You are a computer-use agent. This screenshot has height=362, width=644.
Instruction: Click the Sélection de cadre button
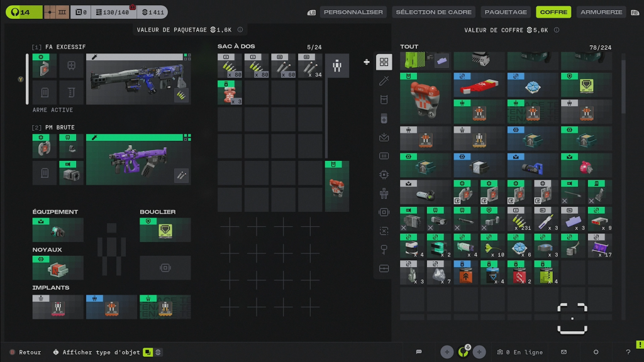click(x=433, y=12)
